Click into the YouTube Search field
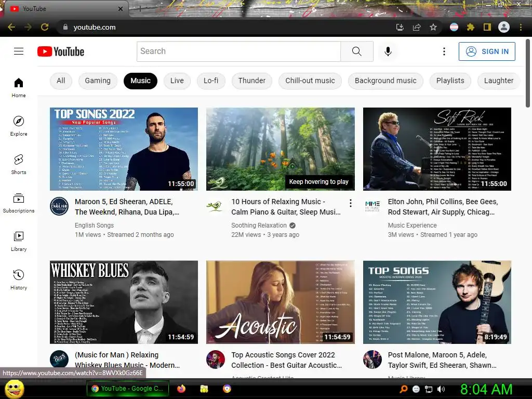The height and width of the screenshot is (399, 532). pyautogui.click(x=238, y=51)
